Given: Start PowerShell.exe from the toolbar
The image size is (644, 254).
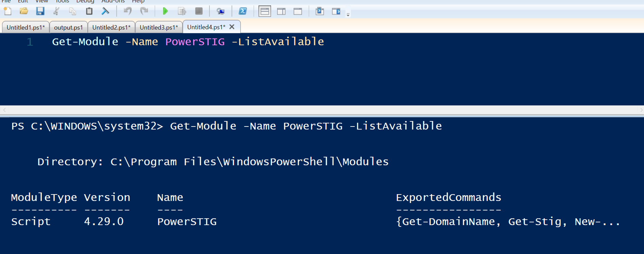Looking at the screenshot, I should click(242, 11).
